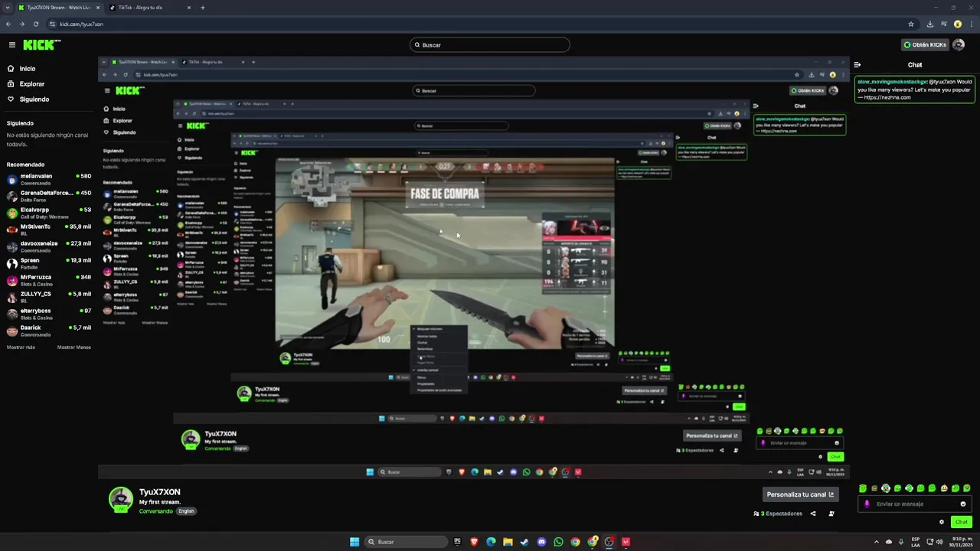Click the purple identity icon in chat input
Screen dimensions: 980x551
(x=867, y=504)
